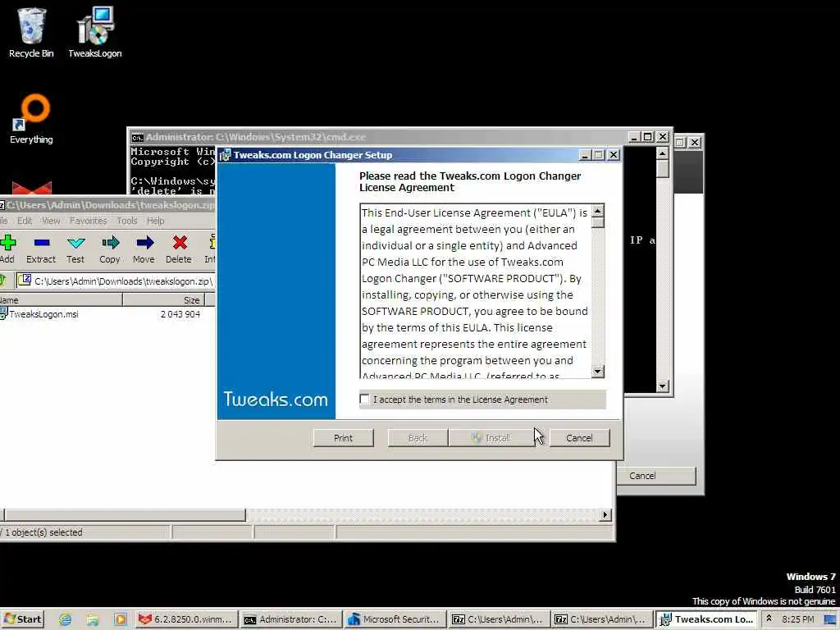
Task: Switch to Microsoft Security taskbar item
Action: pyautogui.click(x=395, y=619)
